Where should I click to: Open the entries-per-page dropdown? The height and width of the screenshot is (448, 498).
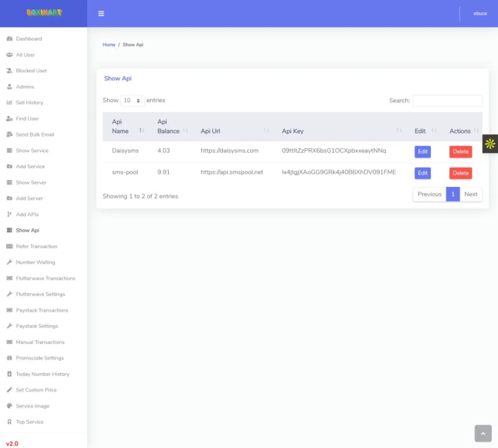coord(132,100)
